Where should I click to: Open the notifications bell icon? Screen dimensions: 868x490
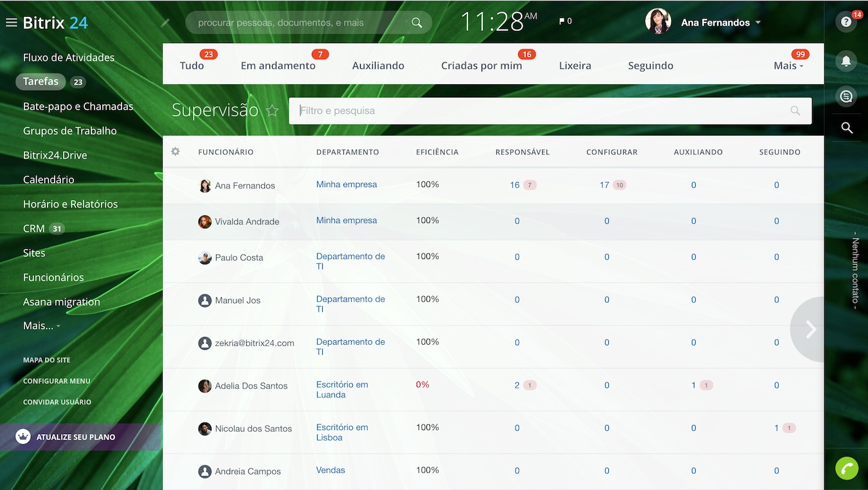pyautogui.click(x=846, y=61)
